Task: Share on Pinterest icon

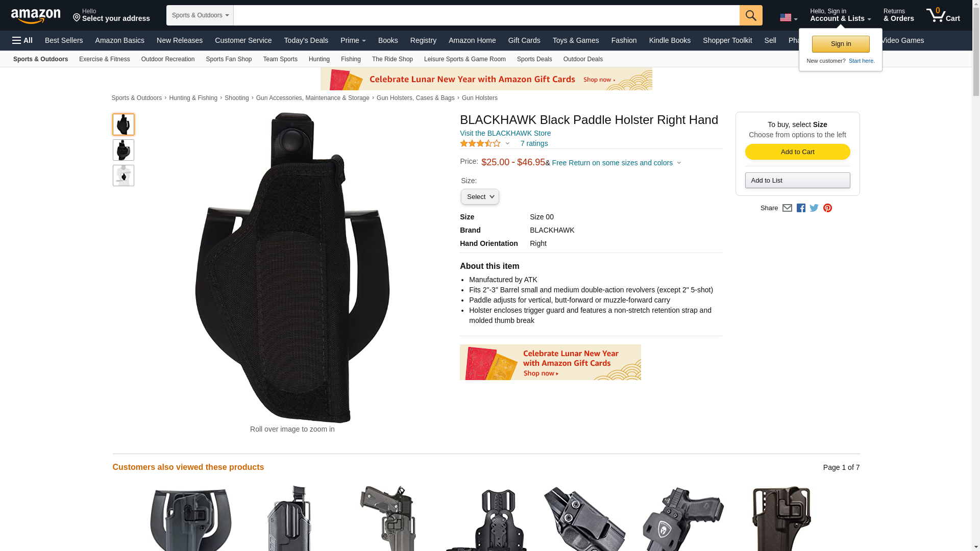Action: click(827, 208)
